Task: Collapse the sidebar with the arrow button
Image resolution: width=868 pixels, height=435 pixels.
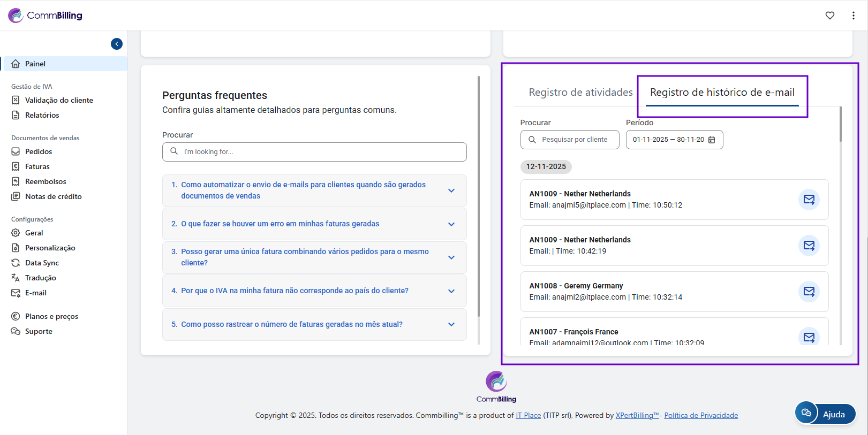Action: point(117,44)
